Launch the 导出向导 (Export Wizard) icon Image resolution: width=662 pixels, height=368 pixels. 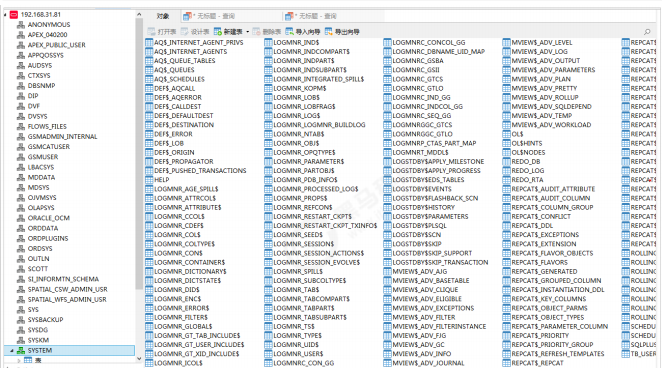pyautogui.click(x=328, y=32)
